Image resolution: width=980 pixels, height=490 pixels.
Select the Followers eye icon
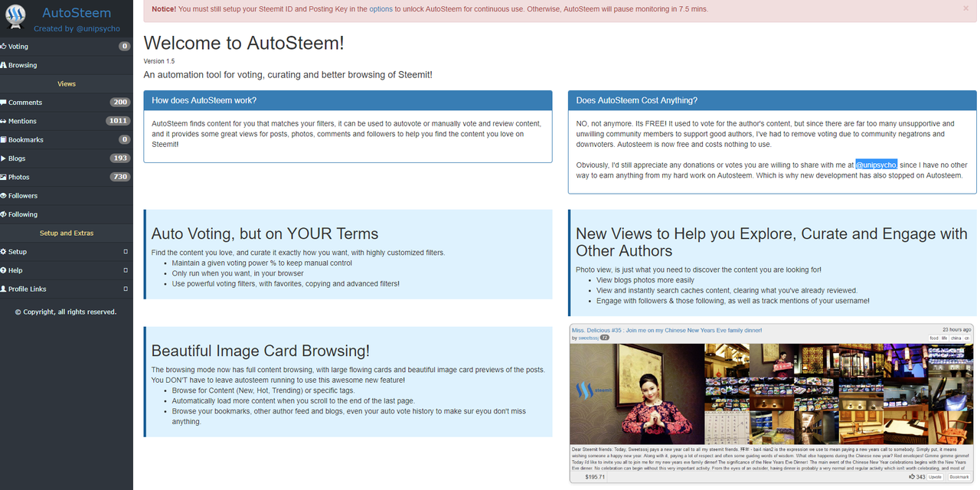(4, 196)
